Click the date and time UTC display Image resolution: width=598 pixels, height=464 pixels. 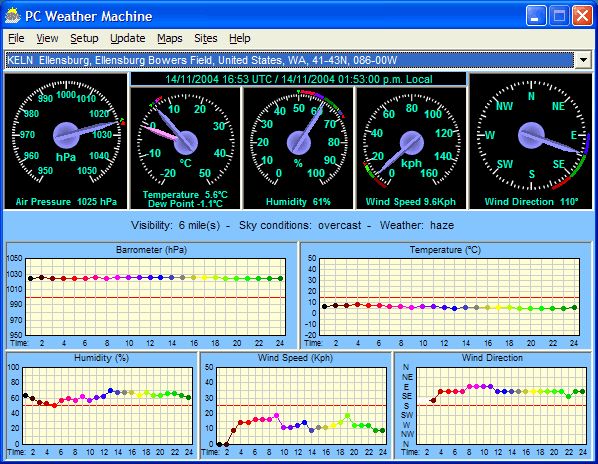(x=299, y=79)
